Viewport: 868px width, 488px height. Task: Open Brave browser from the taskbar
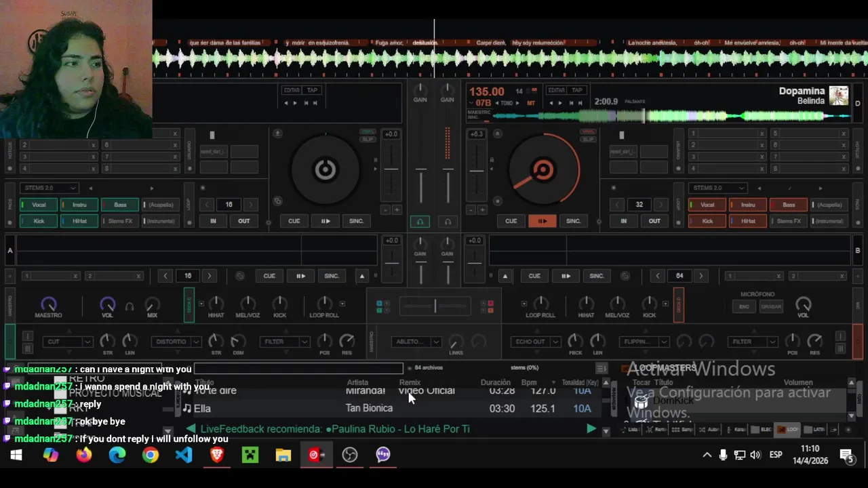pos(217,455)
